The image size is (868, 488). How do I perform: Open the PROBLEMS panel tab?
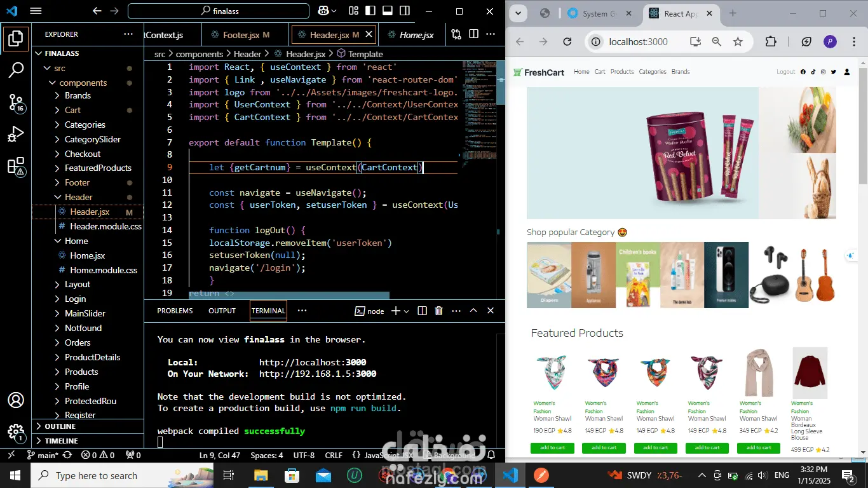pyautogui.click(x=175, y=311)
